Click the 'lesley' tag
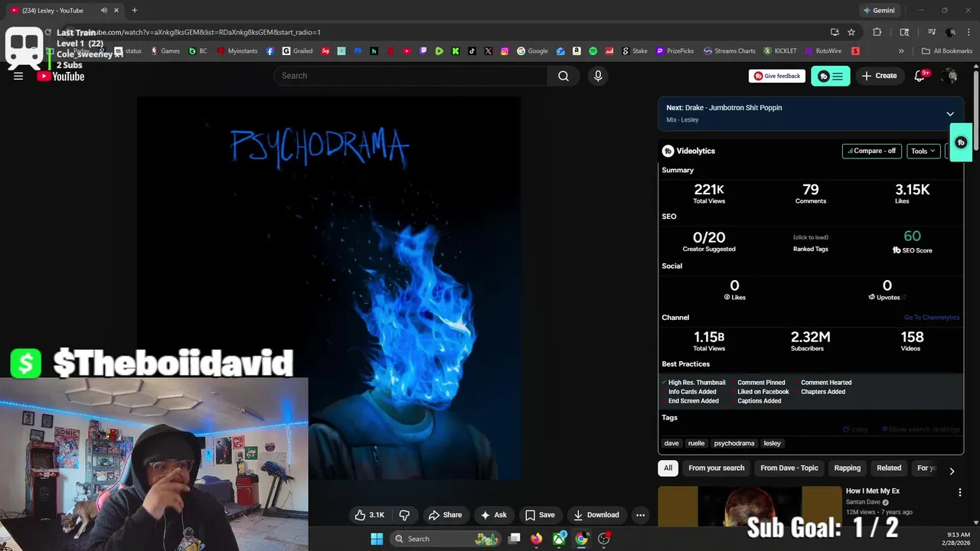Viewport: 980px width, 551px height. [x=773, y=443]
